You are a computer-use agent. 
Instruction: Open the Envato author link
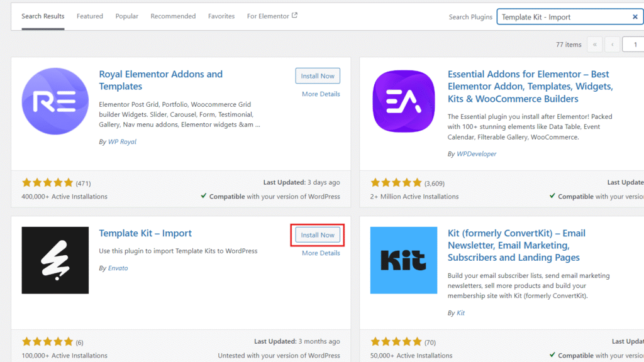point(118,268)
